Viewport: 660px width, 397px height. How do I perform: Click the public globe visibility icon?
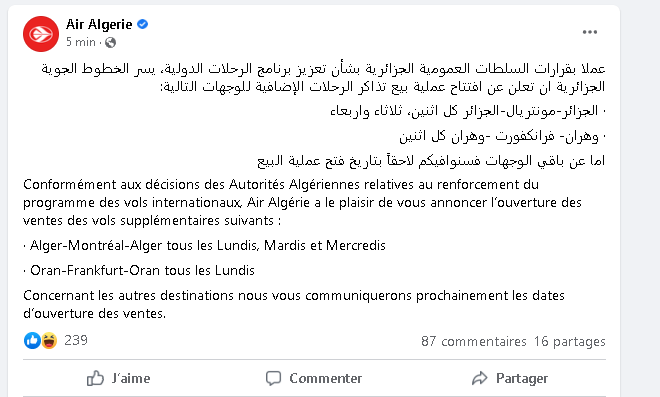110,43
